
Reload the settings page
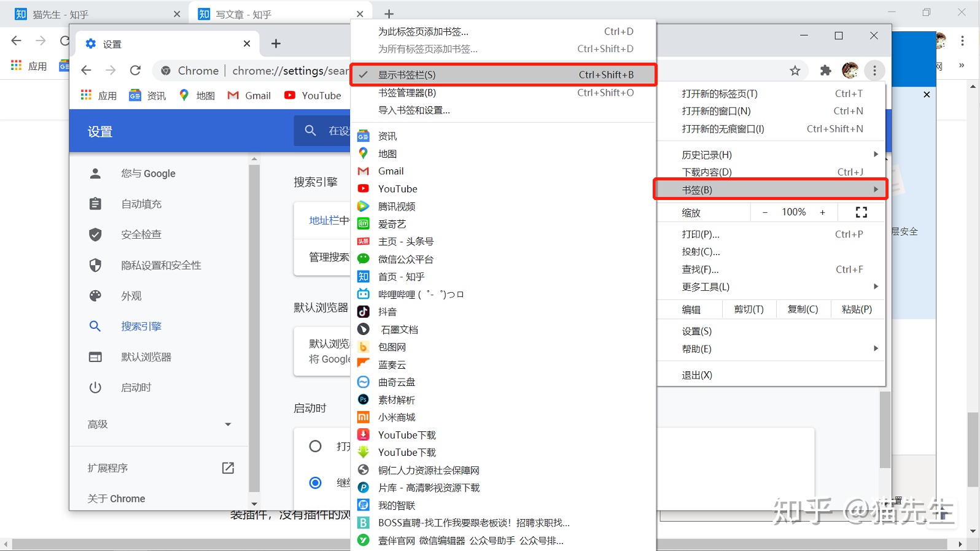point(135,71)
